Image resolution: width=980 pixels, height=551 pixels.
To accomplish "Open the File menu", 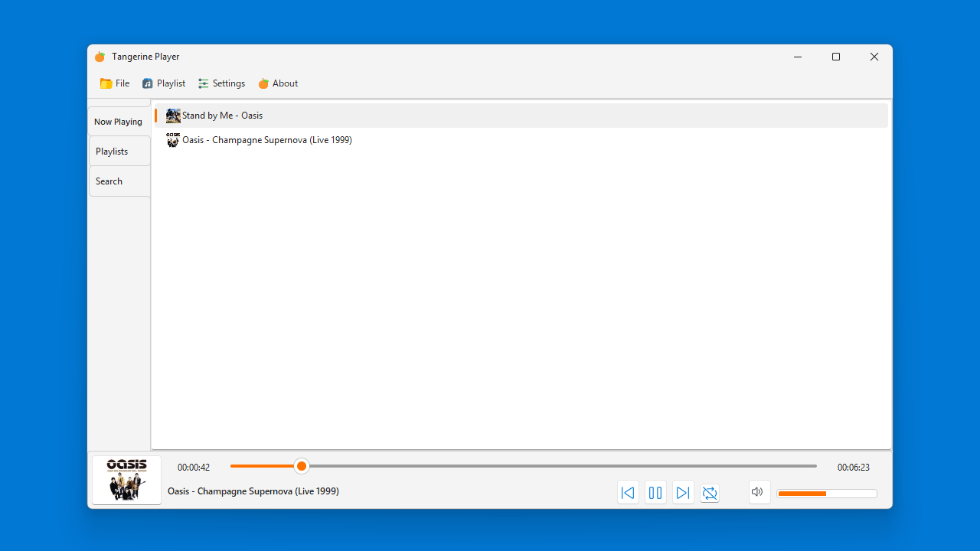I will tap(115, 83).
